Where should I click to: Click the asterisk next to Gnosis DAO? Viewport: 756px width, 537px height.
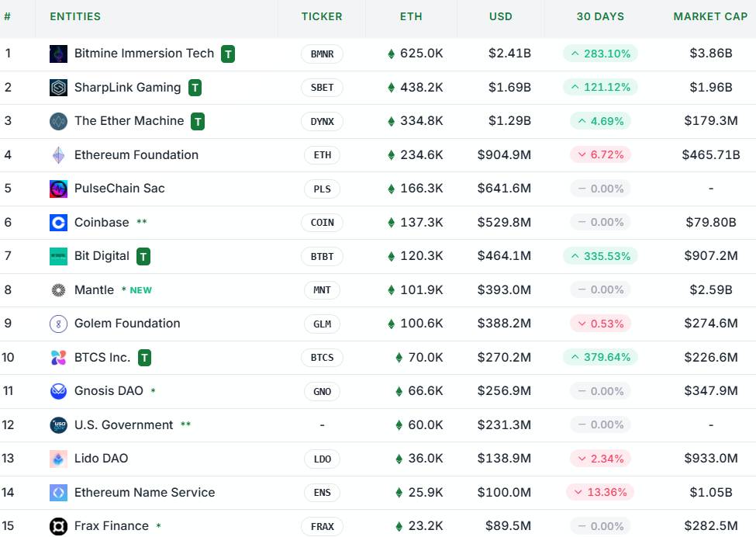point(153,391)
